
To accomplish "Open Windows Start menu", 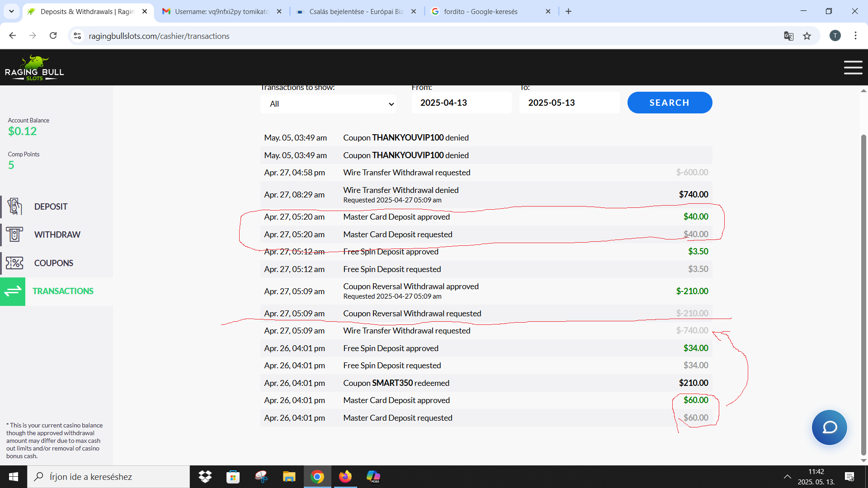I will tap(14, 477).
